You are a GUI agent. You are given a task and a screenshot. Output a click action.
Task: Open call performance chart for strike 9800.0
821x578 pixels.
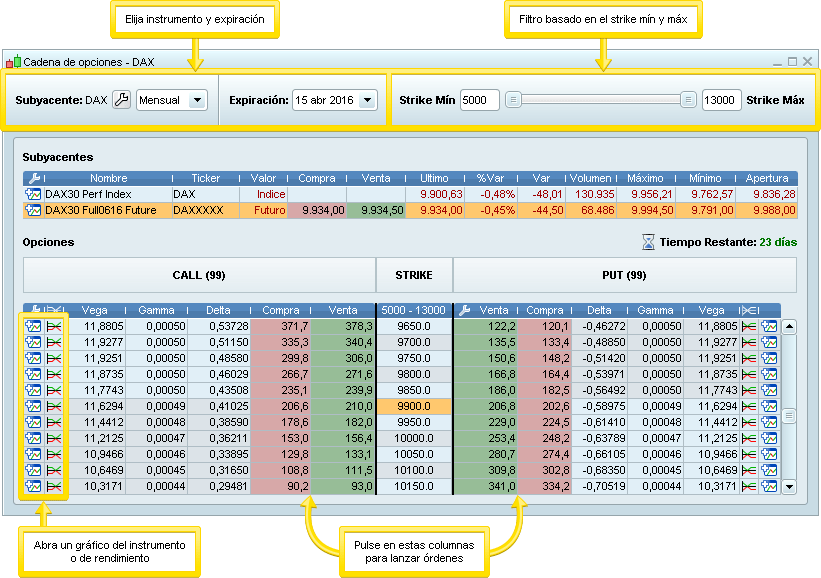(54, 374)
